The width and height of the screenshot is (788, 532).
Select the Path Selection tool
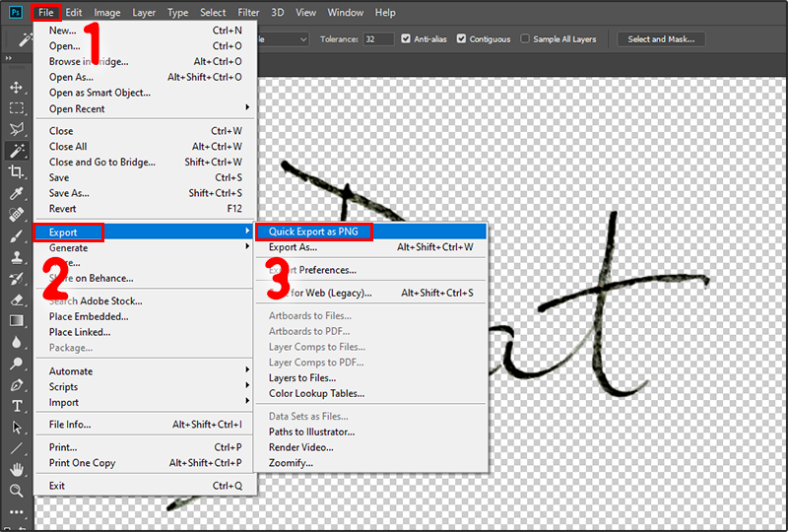[16, 427]
